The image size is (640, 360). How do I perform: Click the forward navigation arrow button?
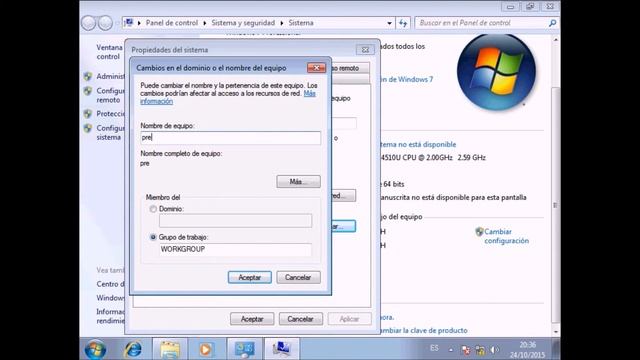pyautogui.click(x=105, y=23)
